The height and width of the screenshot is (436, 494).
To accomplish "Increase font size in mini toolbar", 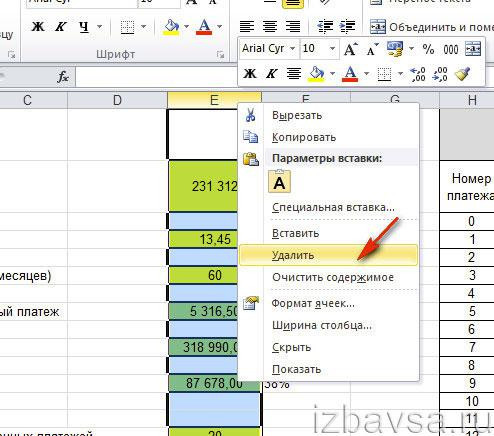I will 350,49.
